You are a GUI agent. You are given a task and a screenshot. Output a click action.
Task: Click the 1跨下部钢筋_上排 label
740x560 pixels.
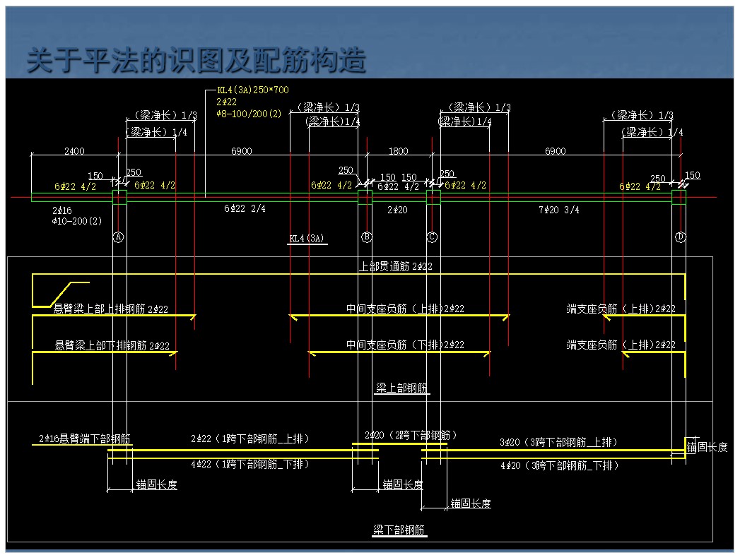coord(250,439)
